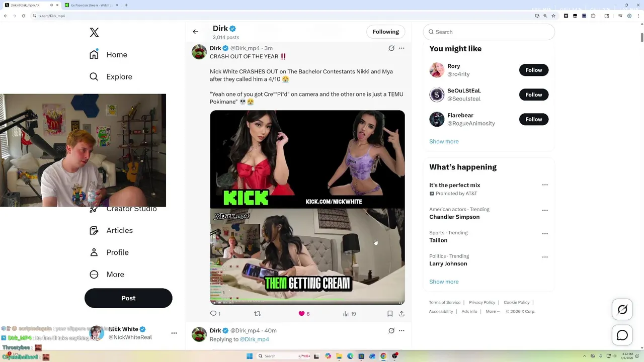Image resolution: width=644 pixels, height=362 pixels.
Task: Click the Post button
Action: pos(128,298)
